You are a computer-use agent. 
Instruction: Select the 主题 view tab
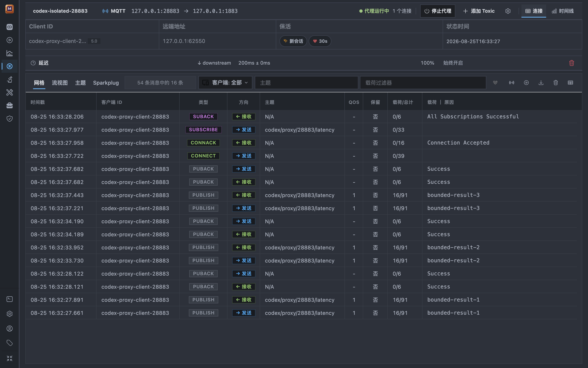[x=80, y=83]
